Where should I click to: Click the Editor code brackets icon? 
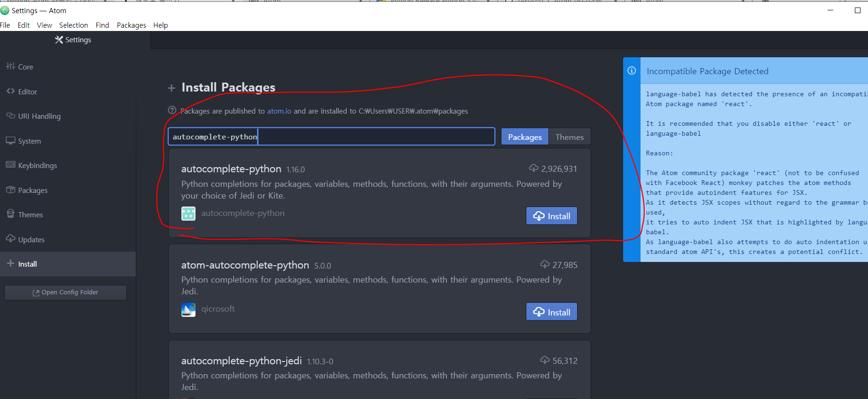click(x=10, y=91)
